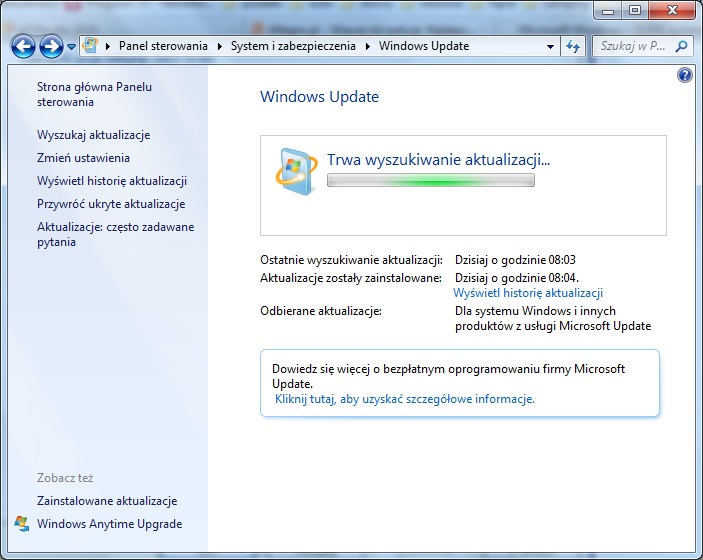Open Strona główna Panelu sterowania
This screenshot has width=703, height=560.
point(94,94)
